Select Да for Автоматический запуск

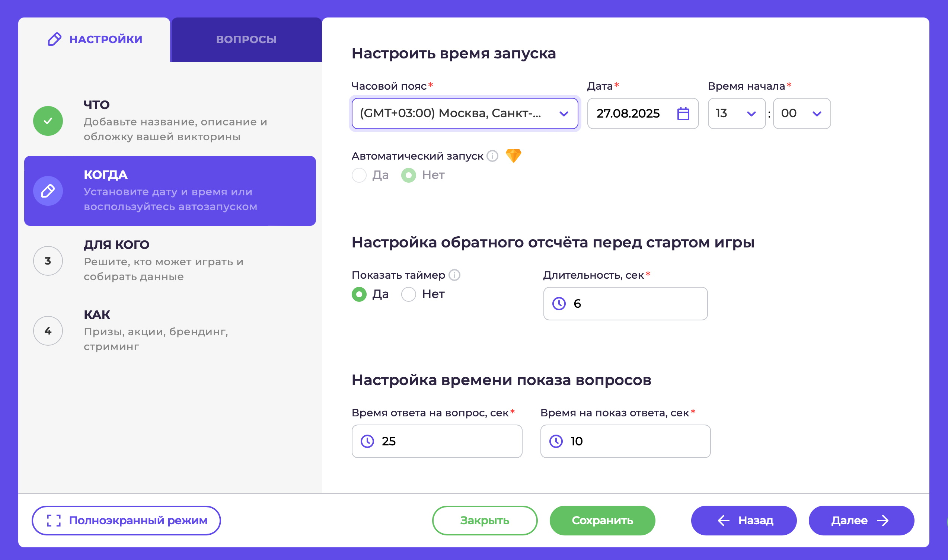point(359,175)
